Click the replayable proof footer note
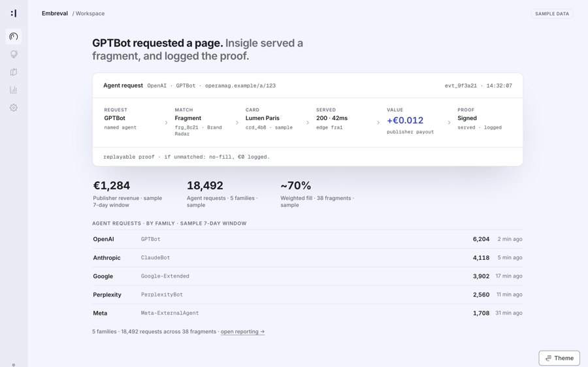The height and width of the screenshot is (367, 588). click(186, 157)
